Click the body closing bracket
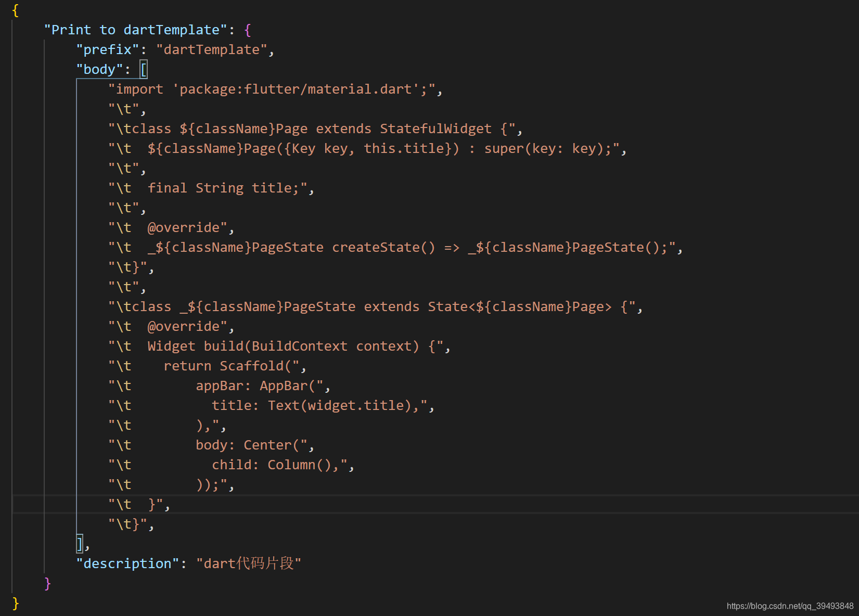 [80, 544]
